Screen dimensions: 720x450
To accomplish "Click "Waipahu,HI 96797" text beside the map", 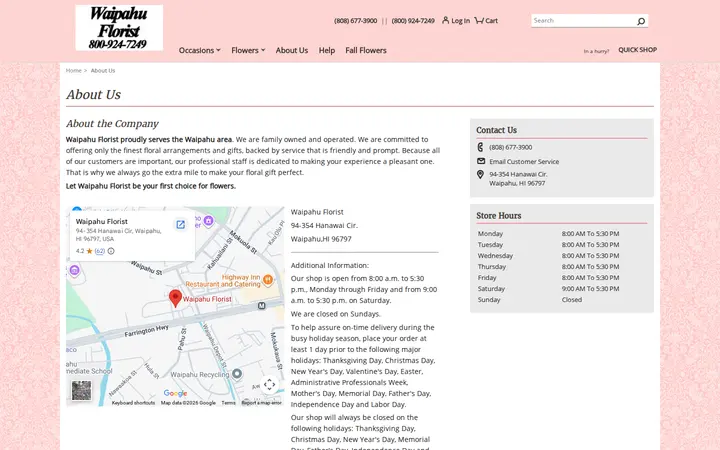I will tap(321, 239).
